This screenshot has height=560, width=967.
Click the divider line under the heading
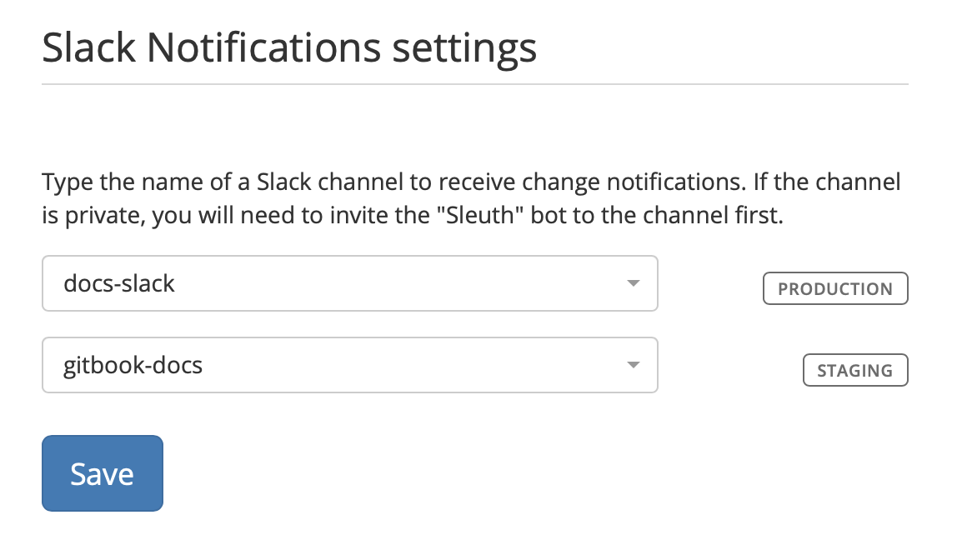[x=474, y=84]
